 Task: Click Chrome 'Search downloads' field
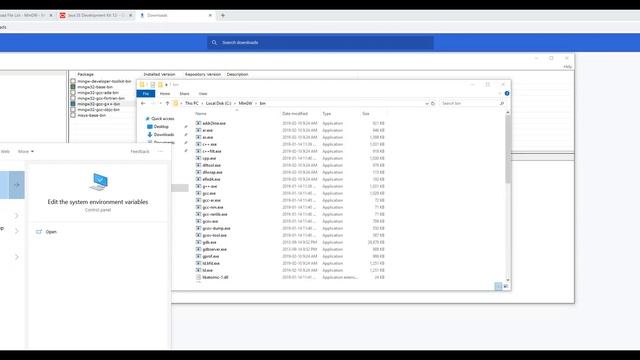click(x=320, y=42)
